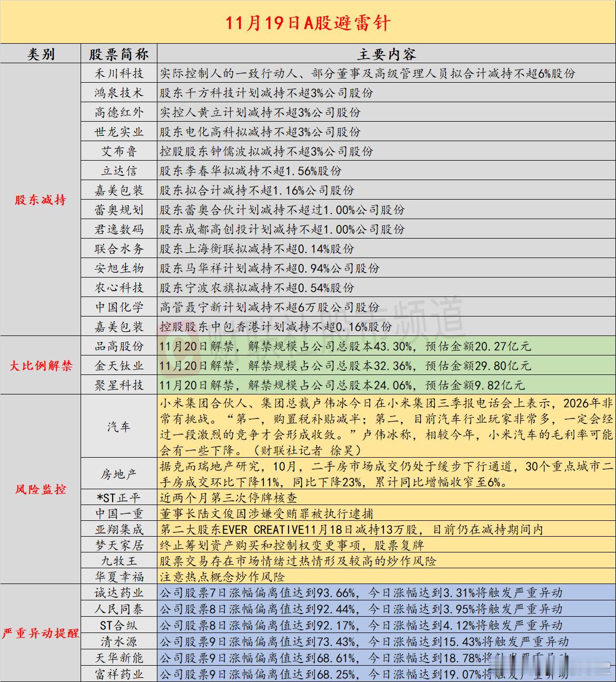This screenshot has width=616, height=682.
Task: Click the 房地产 row label
Action: (x=119, y=473)
